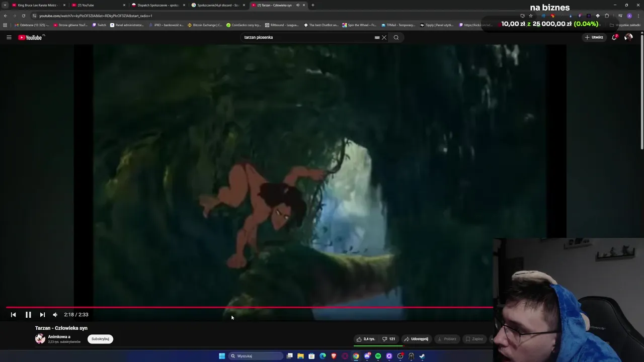The image size is (644, 362).
Task: Seek on the red video progress bar
Action: [249, 307]
